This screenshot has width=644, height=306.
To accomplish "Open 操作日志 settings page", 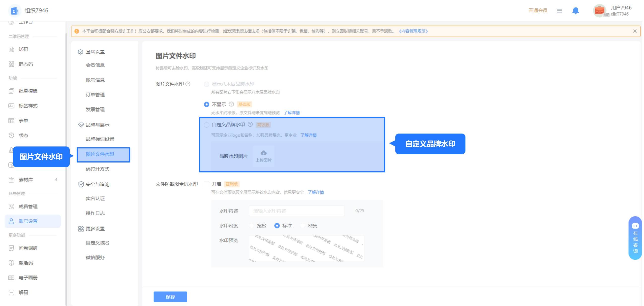I will pyautogui.click(x=95, y=213).
